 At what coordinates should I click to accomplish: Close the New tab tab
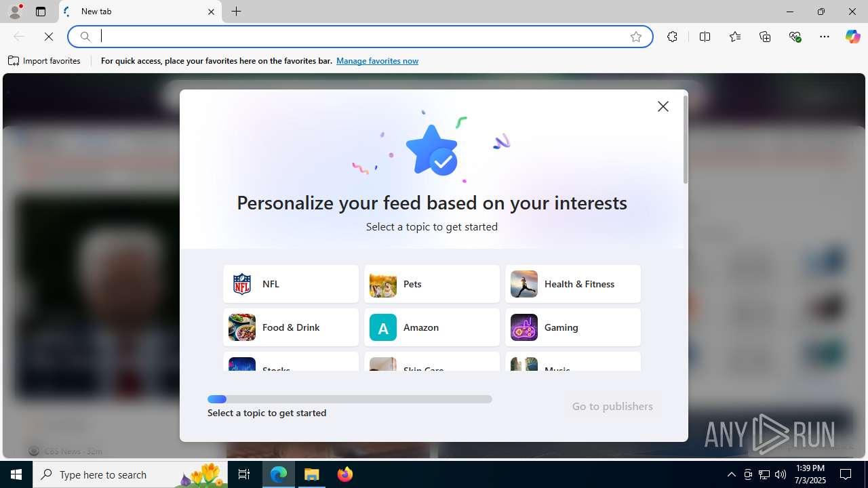(x=211, y=12)
